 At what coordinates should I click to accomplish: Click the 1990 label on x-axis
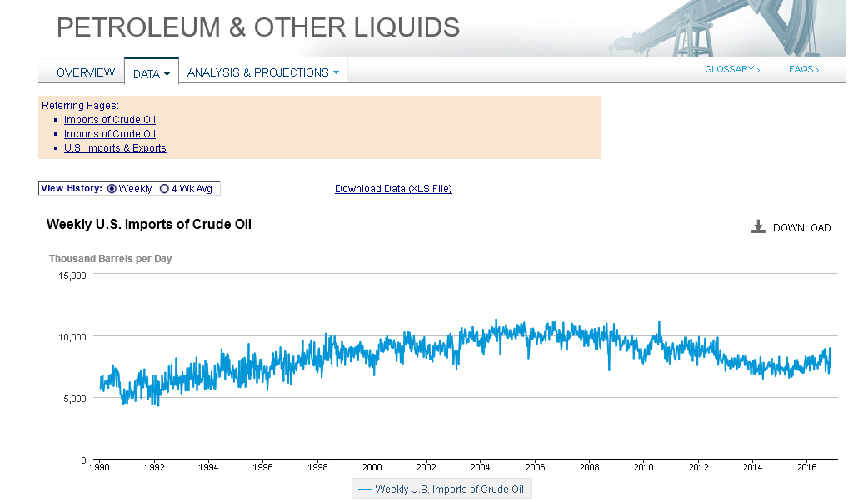click(100, 467)
